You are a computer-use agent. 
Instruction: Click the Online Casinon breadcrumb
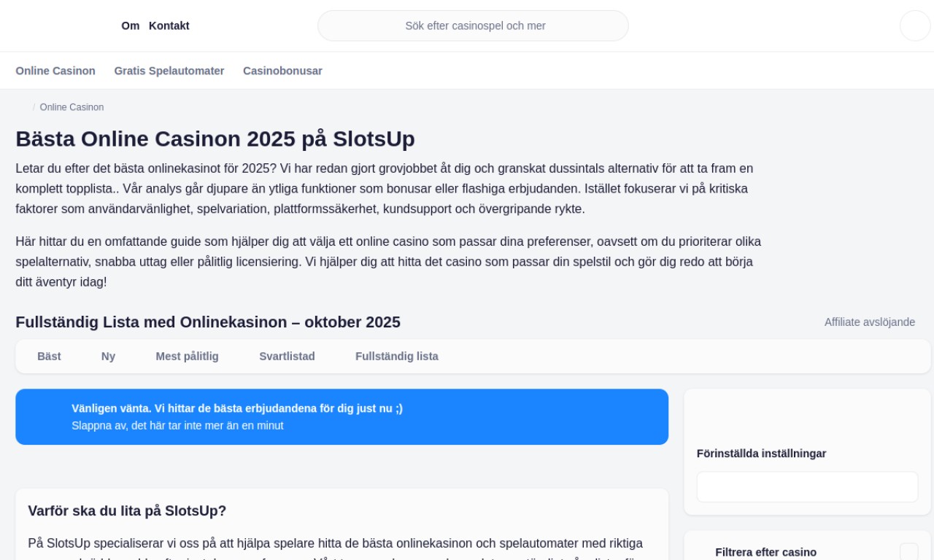(x=72, y=107)
